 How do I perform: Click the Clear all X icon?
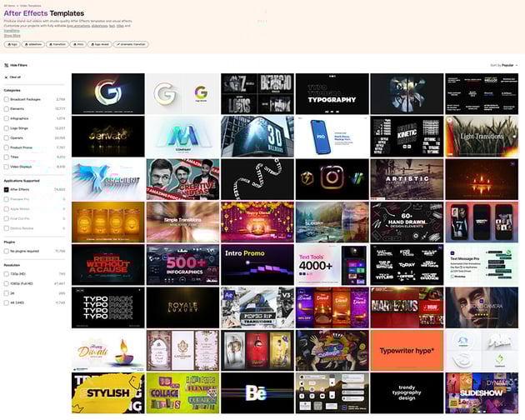[x=6, y=77]
